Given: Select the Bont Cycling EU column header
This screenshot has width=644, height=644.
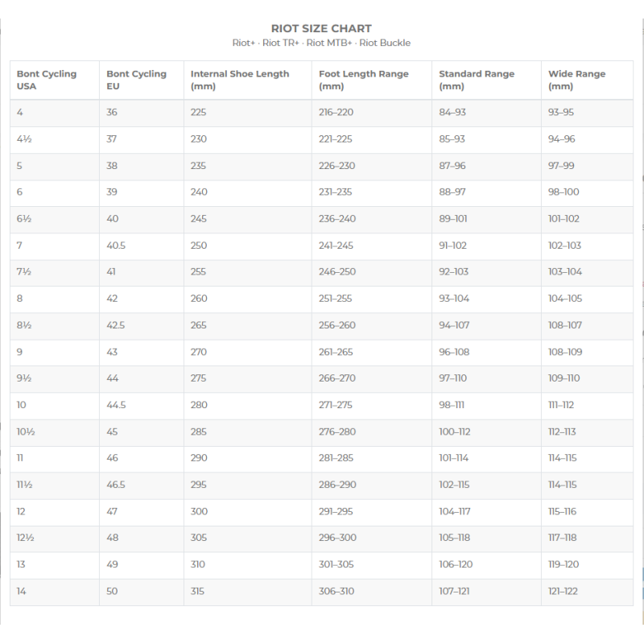Looking at the screenshot, I should pos(136,80).
